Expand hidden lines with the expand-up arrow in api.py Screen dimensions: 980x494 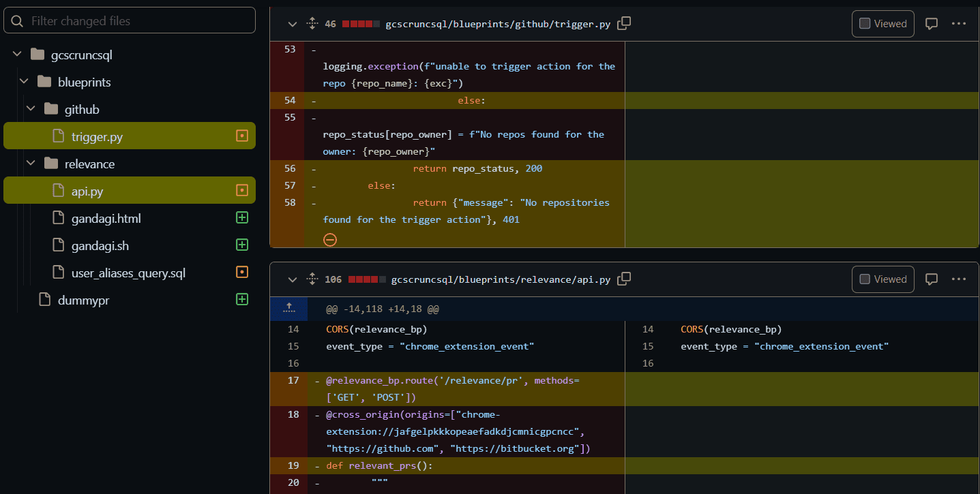pos(288,308)
